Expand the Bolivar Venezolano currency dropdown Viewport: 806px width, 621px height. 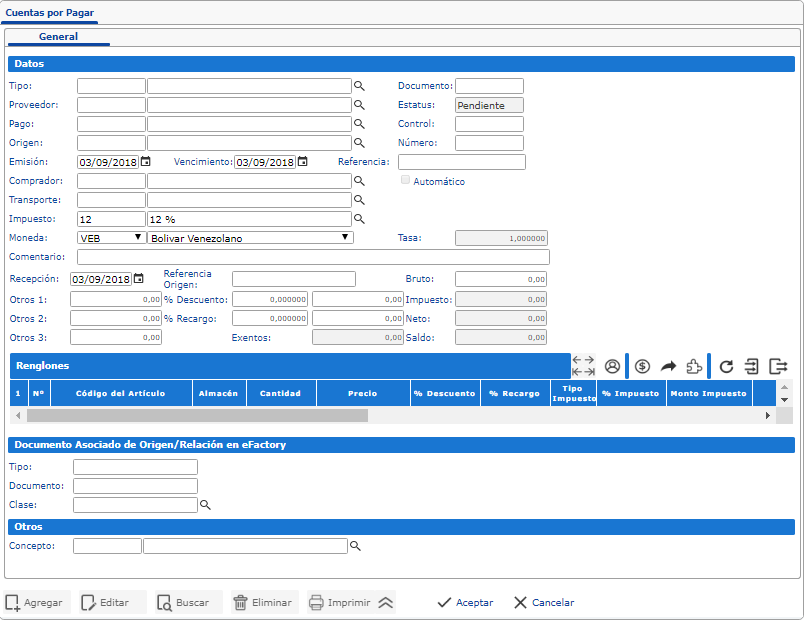345,238
